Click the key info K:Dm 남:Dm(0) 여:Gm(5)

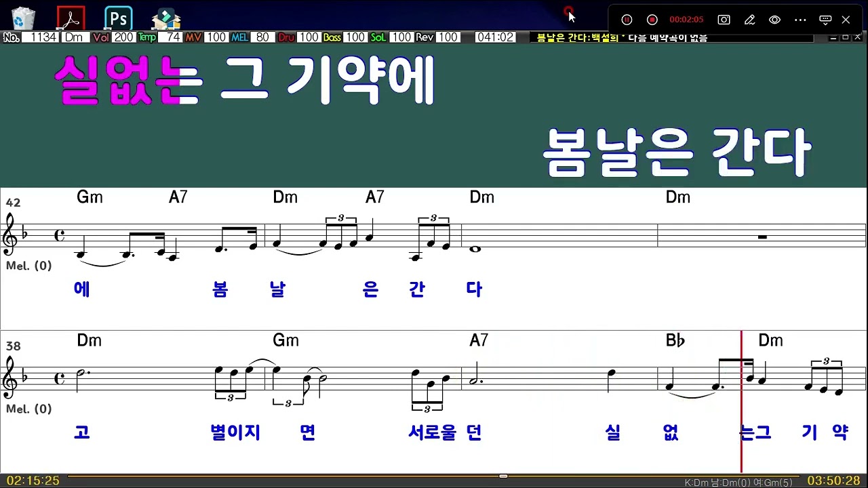[x=738, y=483]
